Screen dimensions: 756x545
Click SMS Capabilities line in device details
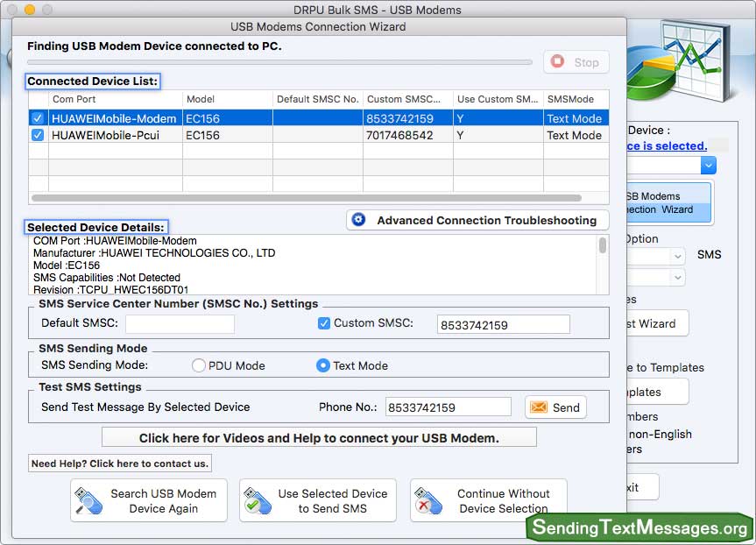(107, 278)
